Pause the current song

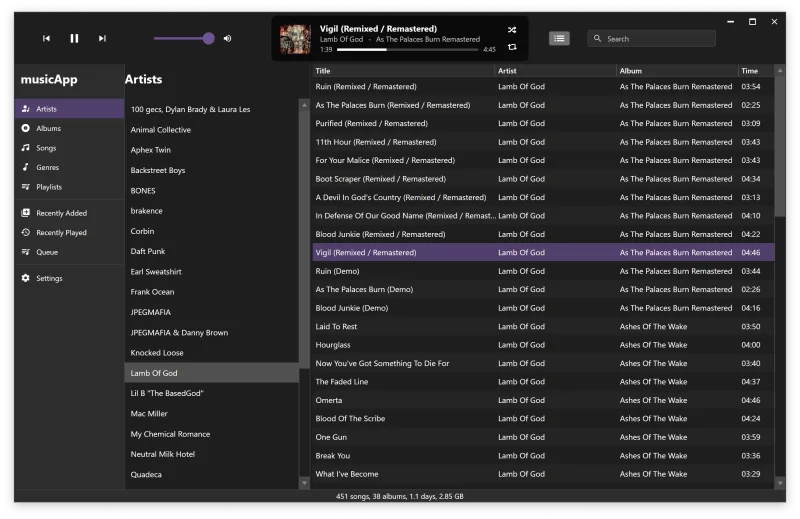pyautogui.click(x=74, y=38)
